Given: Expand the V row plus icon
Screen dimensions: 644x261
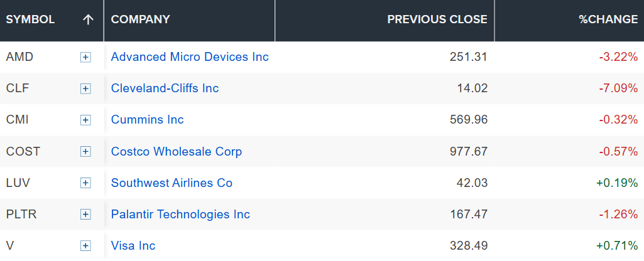Looking at the screenshot, I should click(85, 246).
